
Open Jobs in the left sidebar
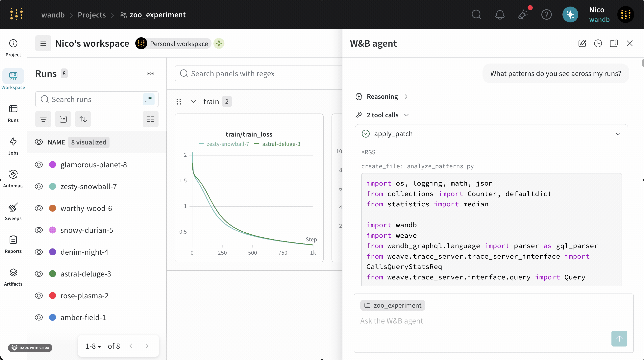(13, 146)
